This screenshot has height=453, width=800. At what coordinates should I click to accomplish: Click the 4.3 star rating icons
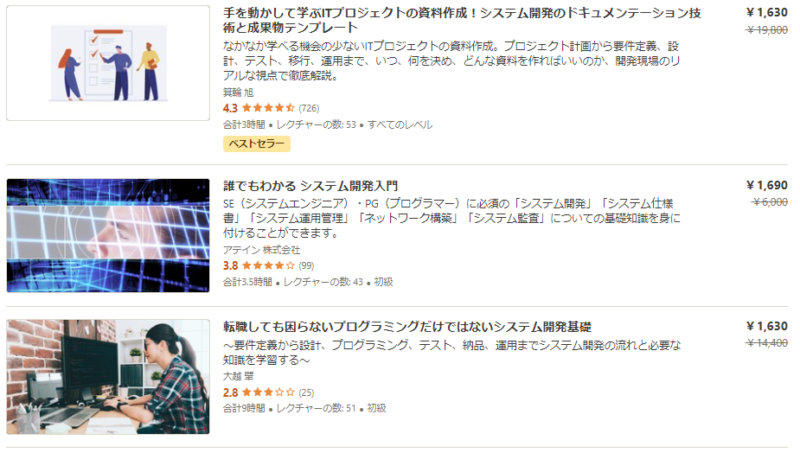(x=268, y=108)
